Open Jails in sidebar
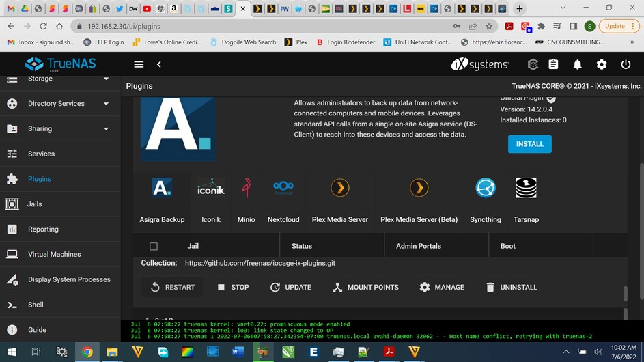644x362 pixels. tap(60, 204)
